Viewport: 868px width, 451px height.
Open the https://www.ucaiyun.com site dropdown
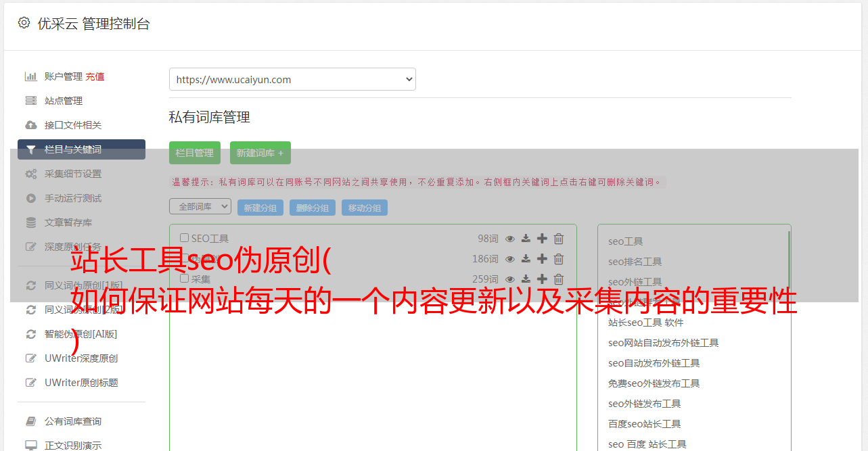point(292,79)
